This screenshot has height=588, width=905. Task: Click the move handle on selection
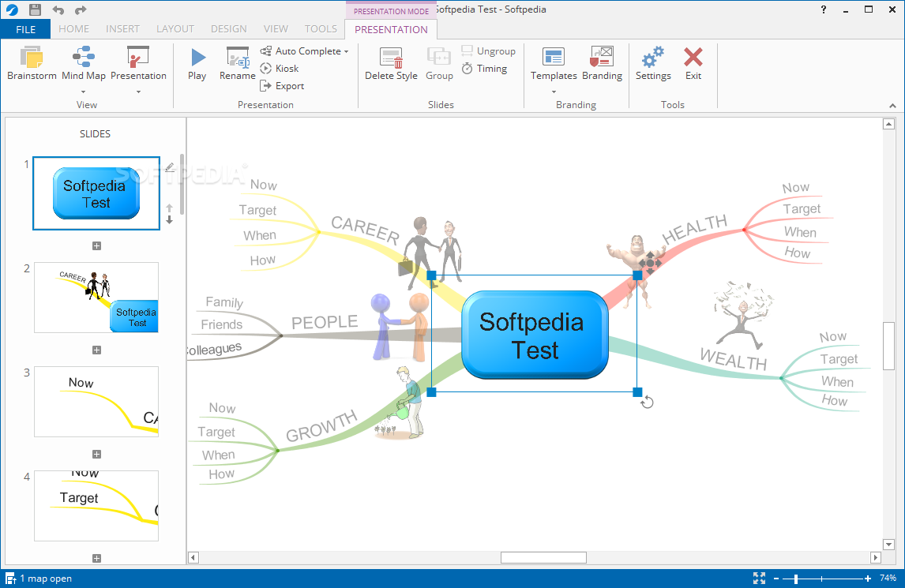650,263
